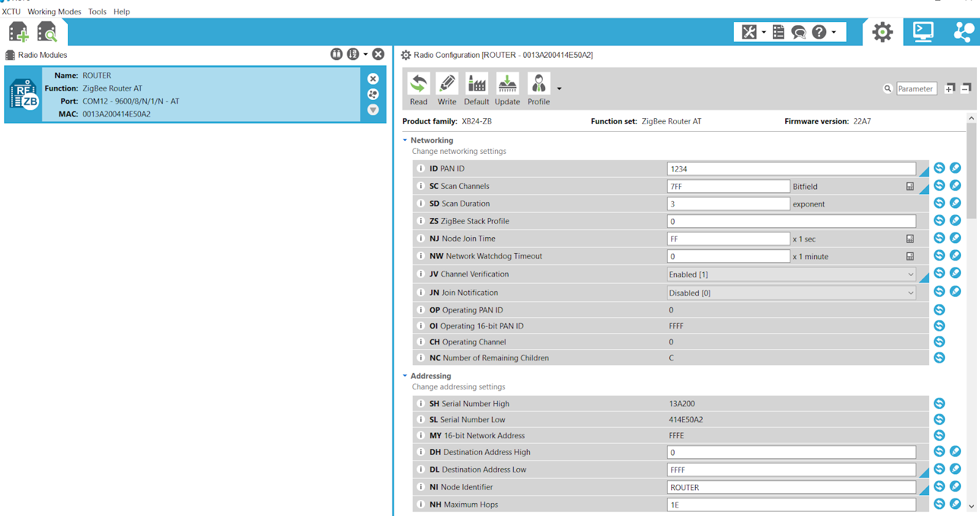The width and height of the screenshot is (980, 516).
Task: Open the help question mark icon
Action: pos(819,32)
